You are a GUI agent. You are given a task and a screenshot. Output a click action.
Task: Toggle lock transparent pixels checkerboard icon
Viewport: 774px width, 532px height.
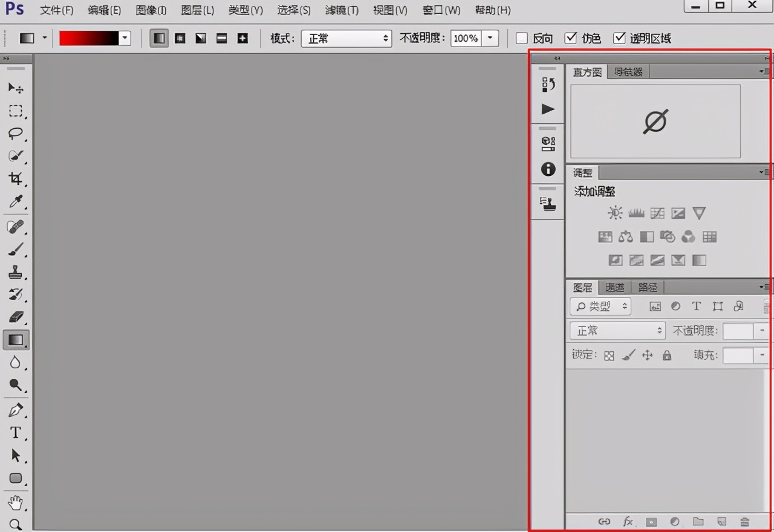(x=609, y=355)
